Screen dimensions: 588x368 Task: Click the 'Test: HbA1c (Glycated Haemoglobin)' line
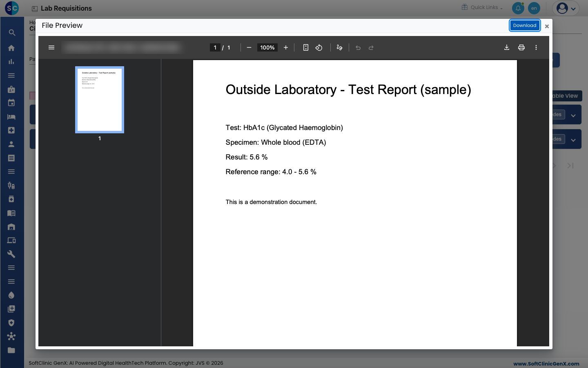pyautogui.click(x=284, y=128)
